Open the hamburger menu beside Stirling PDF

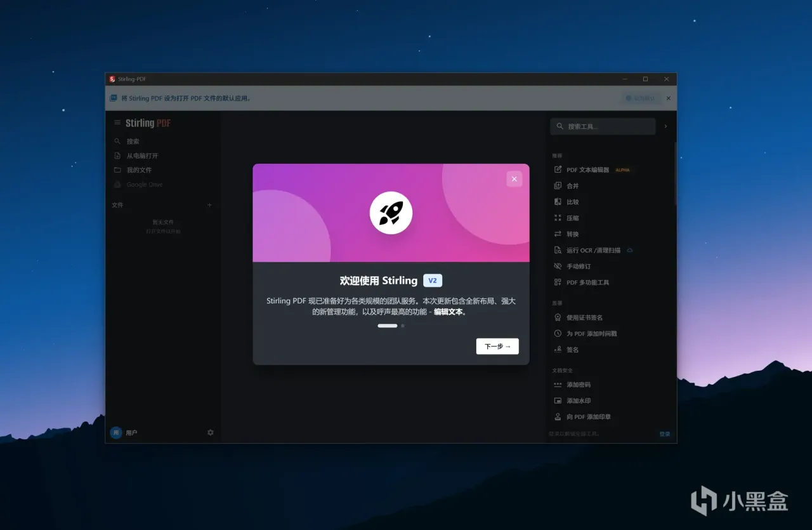[117, 123]
